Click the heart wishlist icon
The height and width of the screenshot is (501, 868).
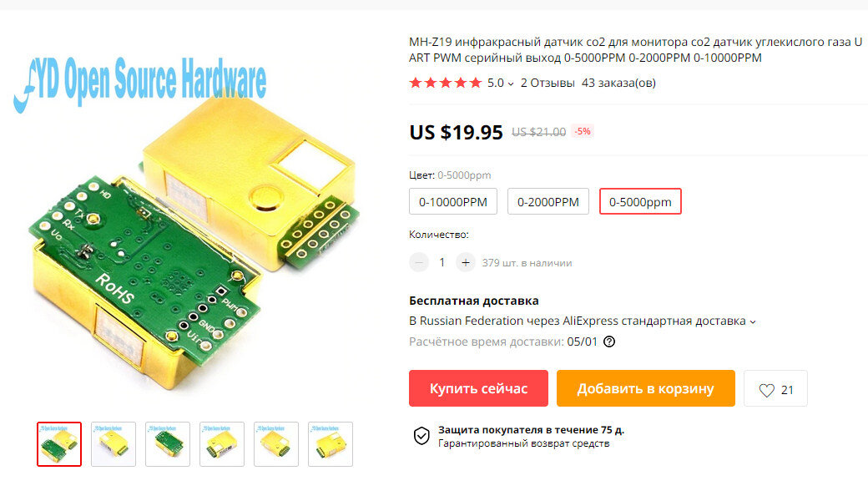click(767, 390)
